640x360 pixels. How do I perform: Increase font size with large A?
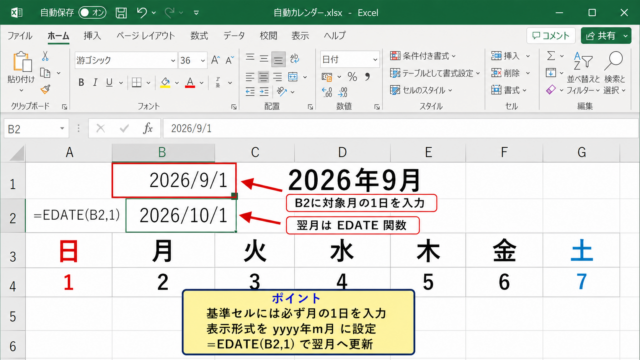(x=215, y=60)
